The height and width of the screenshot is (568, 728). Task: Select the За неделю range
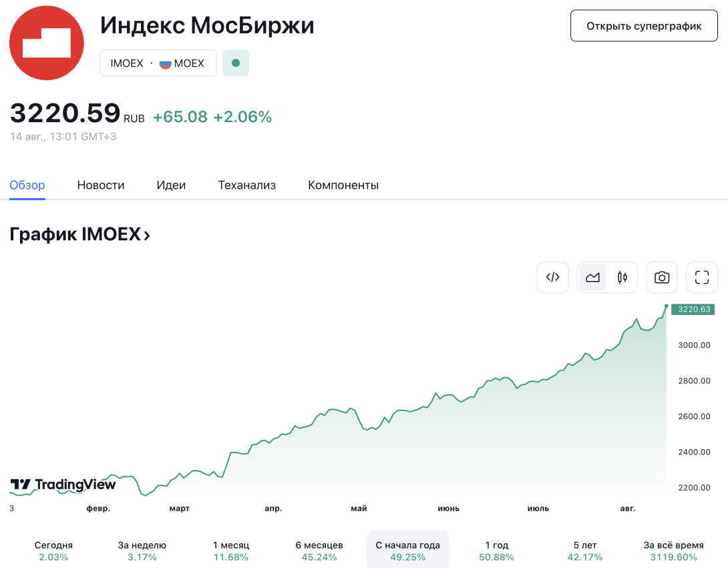click(x=142, y=551)
